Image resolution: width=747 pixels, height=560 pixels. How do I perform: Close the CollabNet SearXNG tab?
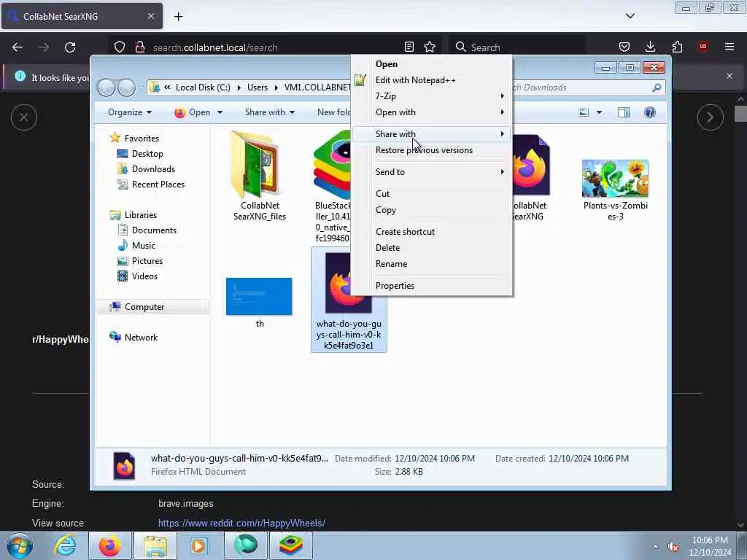click(150, 16)
